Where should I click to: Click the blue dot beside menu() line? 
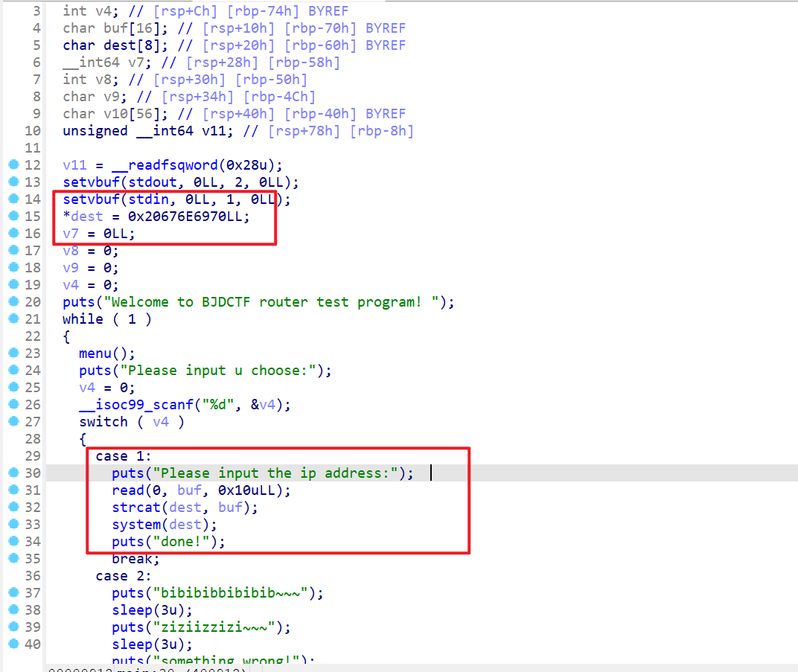(x=13, y=353)
